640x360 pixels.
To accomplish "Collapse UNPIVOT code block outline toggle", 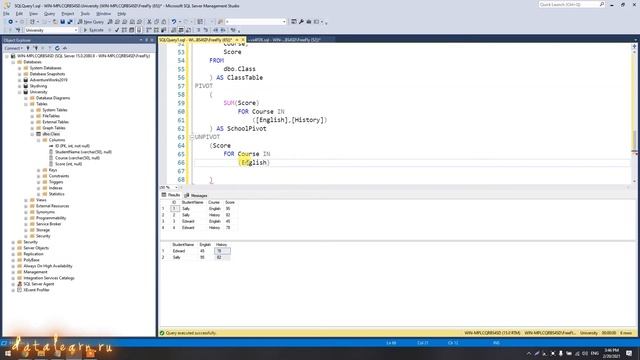I will [x=192, y=137].
